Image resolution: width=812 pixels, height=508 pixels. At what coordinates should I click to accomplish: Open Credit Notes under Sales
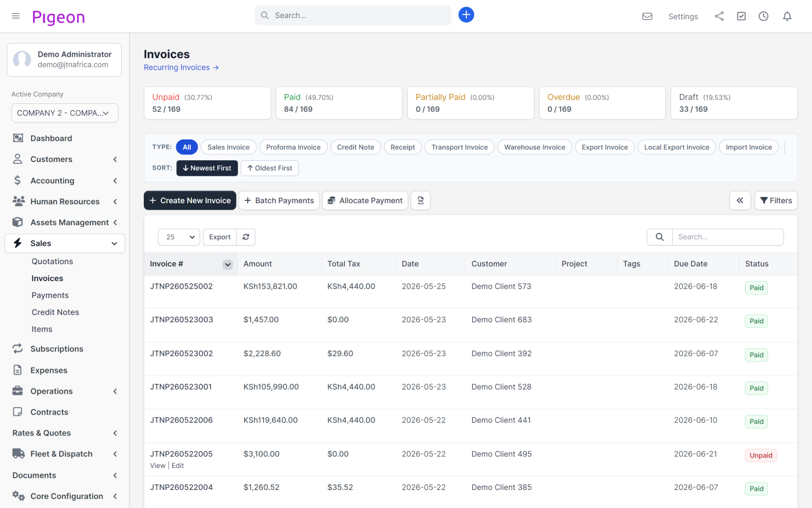55,312
